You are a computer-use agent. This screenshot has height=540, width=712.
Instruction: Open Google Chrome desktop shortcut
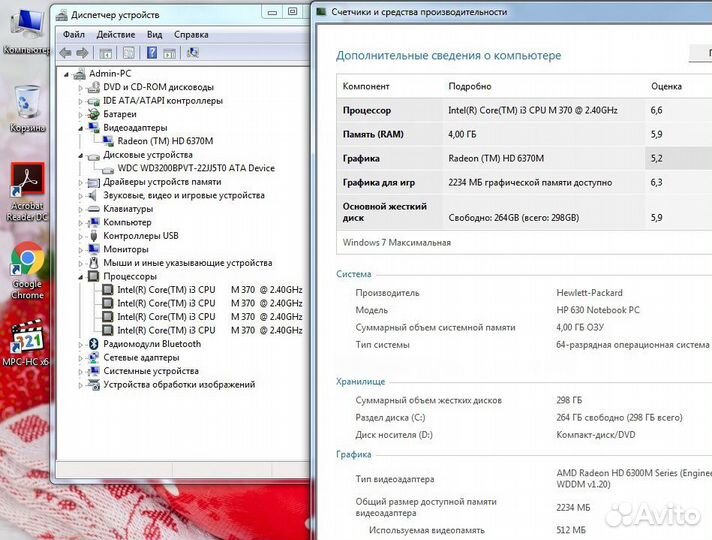[x=27, y=271]
